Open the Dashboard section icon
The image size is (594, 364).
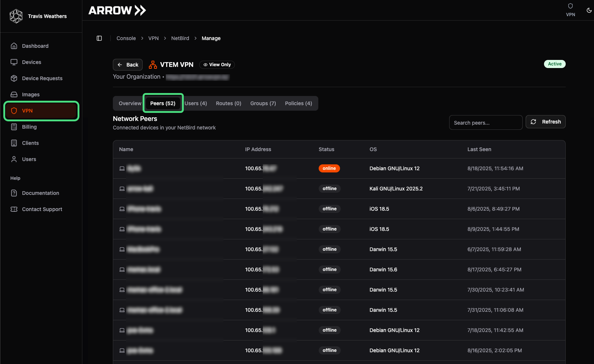14,46
